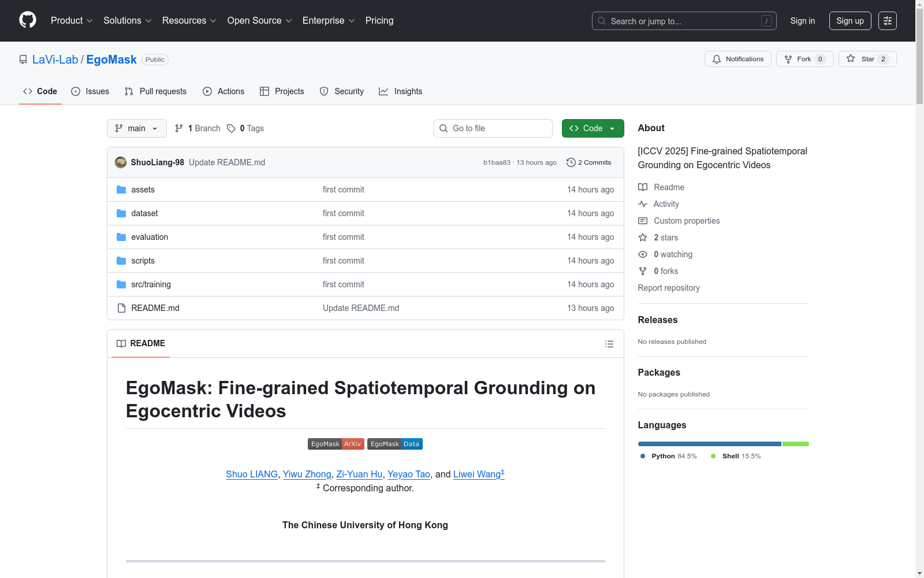
Task: Click Report repository link
Action: pyautogui.click(x=669, y=288)
